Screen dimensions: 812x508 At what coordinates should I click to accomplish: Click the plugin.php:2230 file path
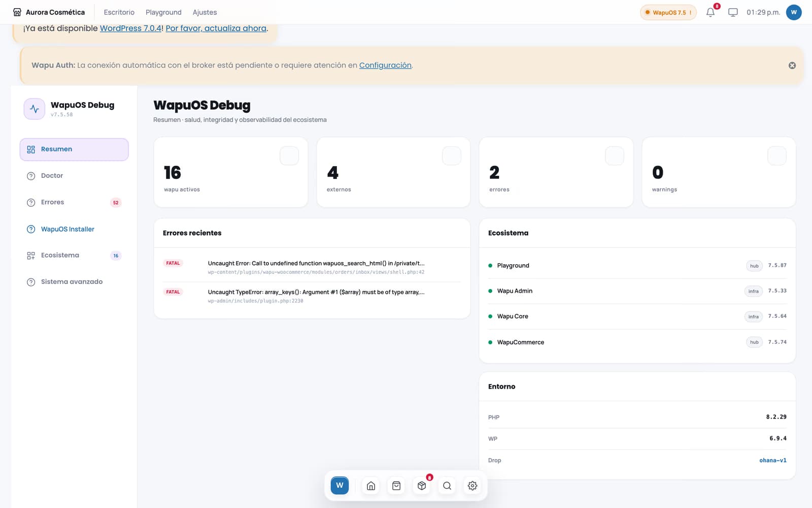pos(255,301)
